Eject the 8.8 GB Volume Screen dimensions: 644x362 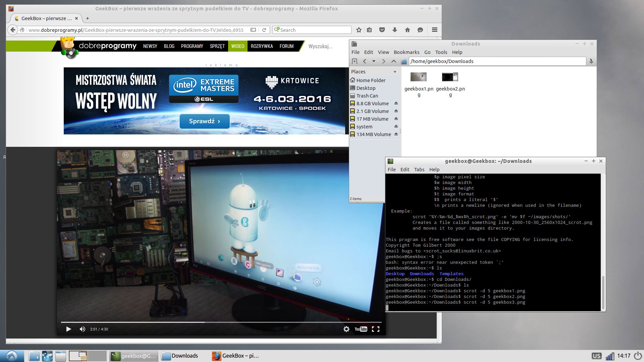[396, 103]
